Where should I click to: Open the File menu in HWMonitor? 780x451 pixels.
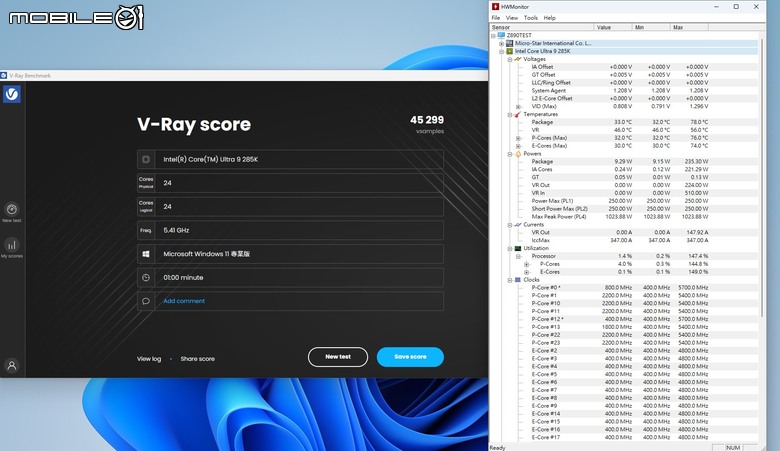(x=496, y=18)
